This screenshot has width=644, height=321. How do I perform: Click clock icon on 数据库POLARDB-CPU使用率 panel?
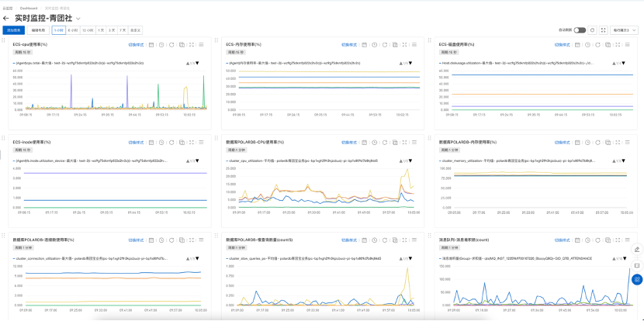coord(374,143)
